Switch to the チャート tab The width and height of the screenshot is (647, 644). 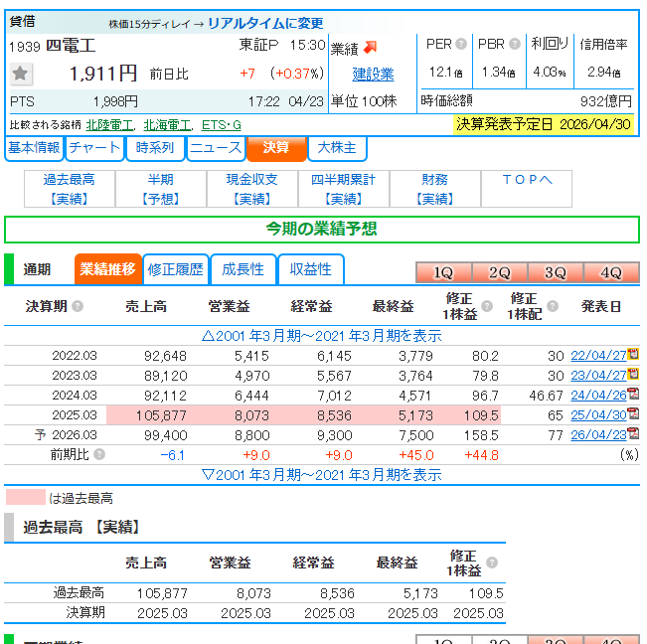click(94, 148)
